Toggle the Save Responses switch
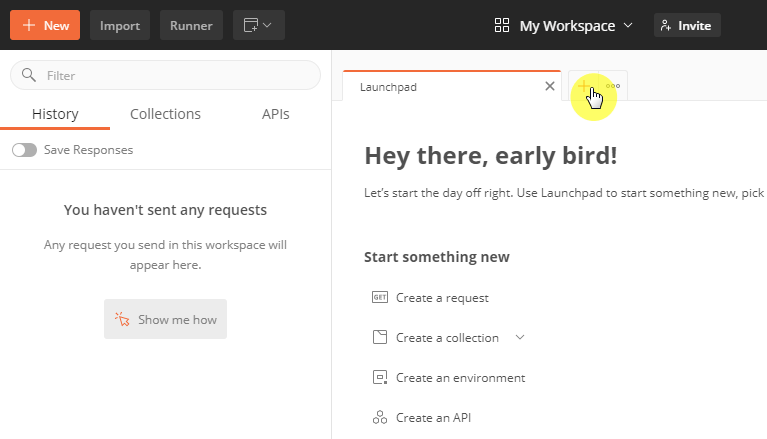The image size is (767, 439). [x=24, y=150]
